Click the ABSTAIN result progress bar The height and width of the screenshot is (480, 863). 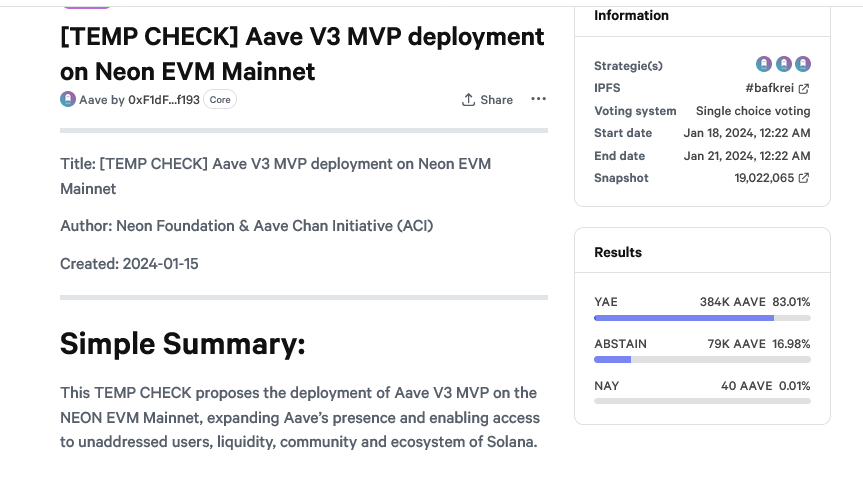coord(702,359)
